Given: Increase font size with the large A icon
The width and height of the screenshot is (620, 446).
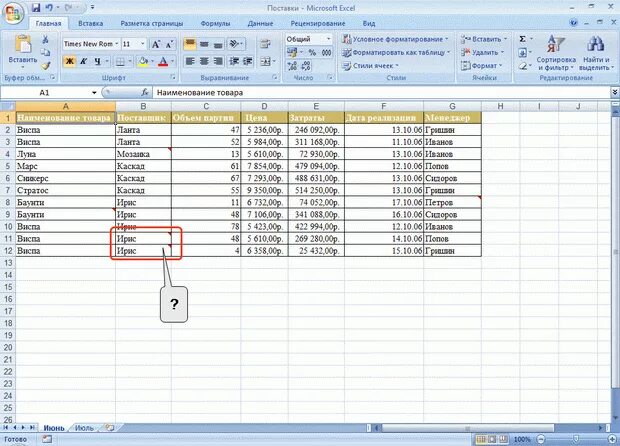Looking at the screenshot, I should (x=156, y=44).
